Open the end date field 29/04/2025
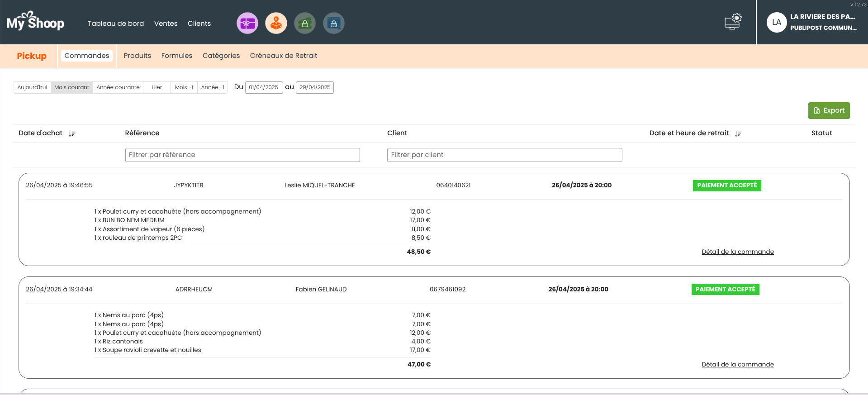This screenshot has width=868, height=395. (x=315, y=87)
